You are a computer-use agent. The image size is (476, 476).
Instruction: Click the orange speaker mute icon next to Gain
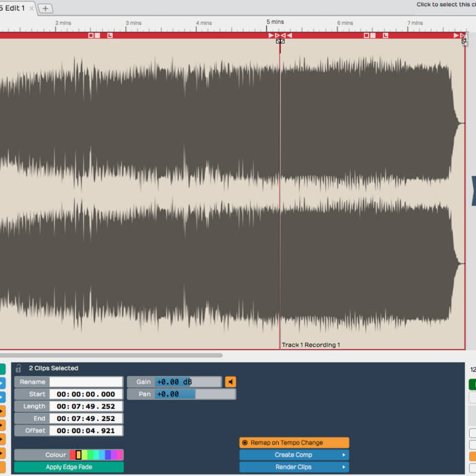(231, 382)
